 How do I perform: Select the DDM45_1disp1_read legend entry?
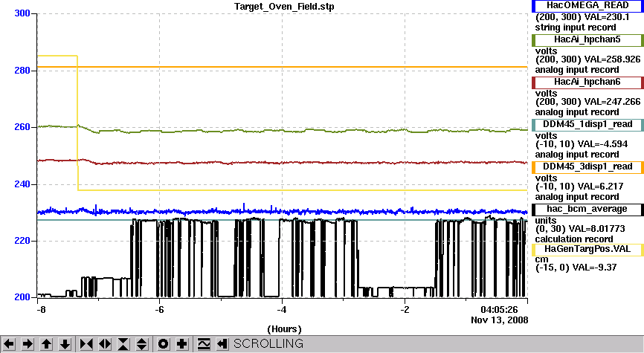(587, 124)
